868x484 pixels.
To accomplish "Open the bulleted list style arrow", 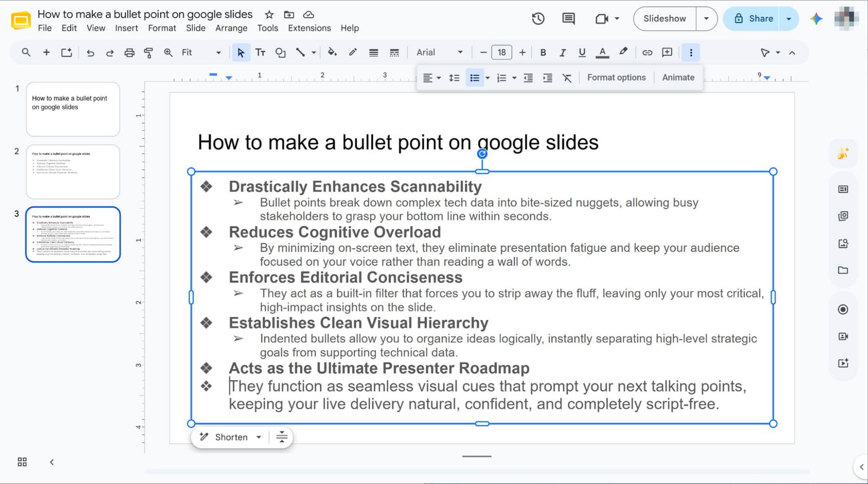I will click(x=488, y=78).
